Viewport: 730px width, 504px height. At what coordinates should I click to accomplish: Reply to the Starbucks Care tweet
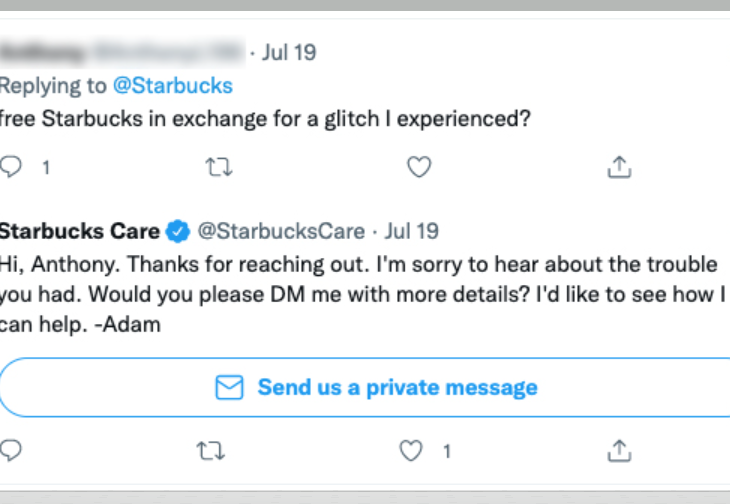(x=11, y=450)
